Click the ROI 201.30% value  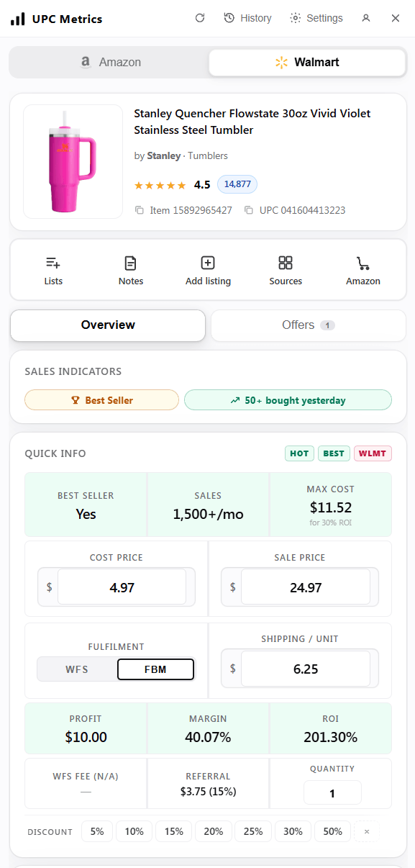331,737
